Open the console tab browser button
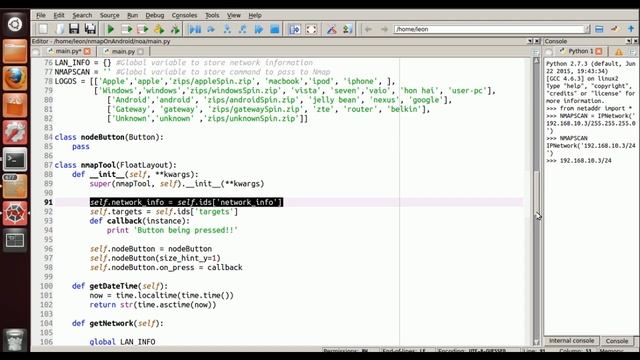The width and height of the screenshot is (640, 360). (x=549, y=52)
